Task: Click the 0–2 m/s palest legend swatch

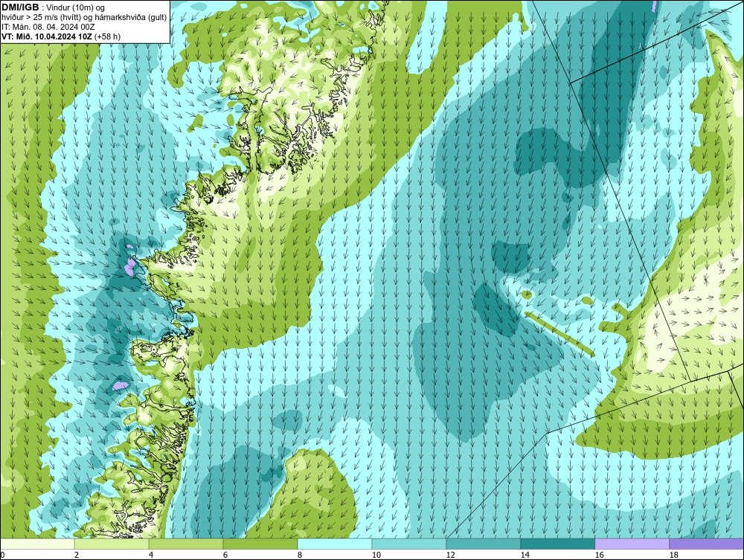Action: click(x=37, y=544)
